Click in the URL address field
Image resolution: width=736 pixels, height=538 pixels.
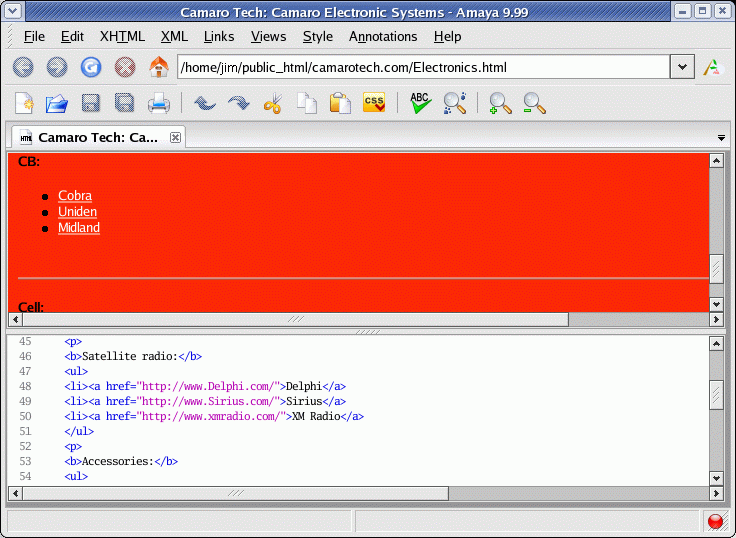[x=420, y=67]
